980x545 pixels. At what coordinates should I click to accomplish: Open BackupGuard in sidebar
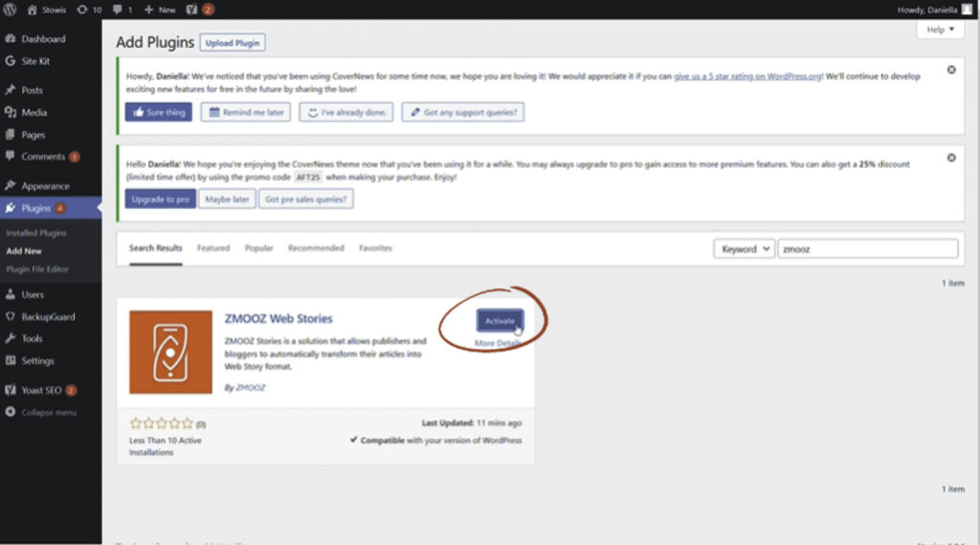point(48,317)
